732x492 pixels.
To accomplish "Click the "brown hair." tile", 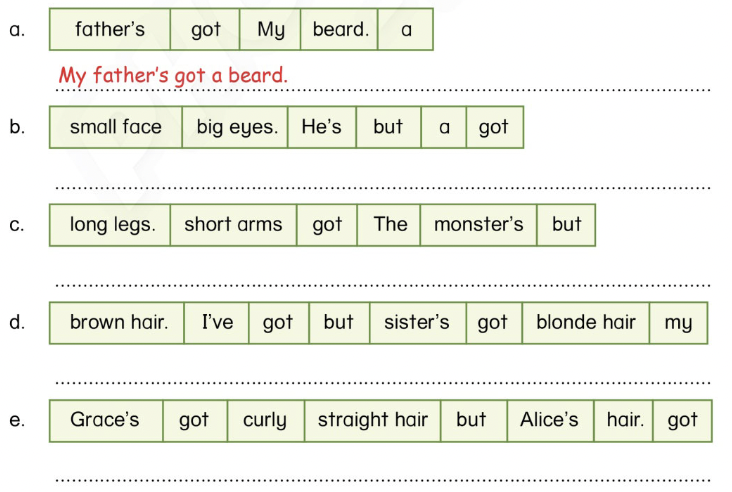I will point(118,323).
